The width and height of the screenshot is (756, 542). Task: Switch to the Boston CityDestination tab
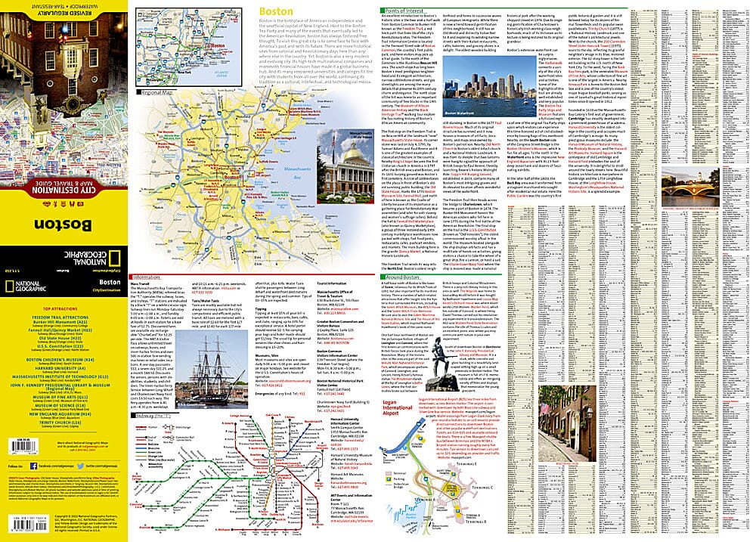point(109,286)
